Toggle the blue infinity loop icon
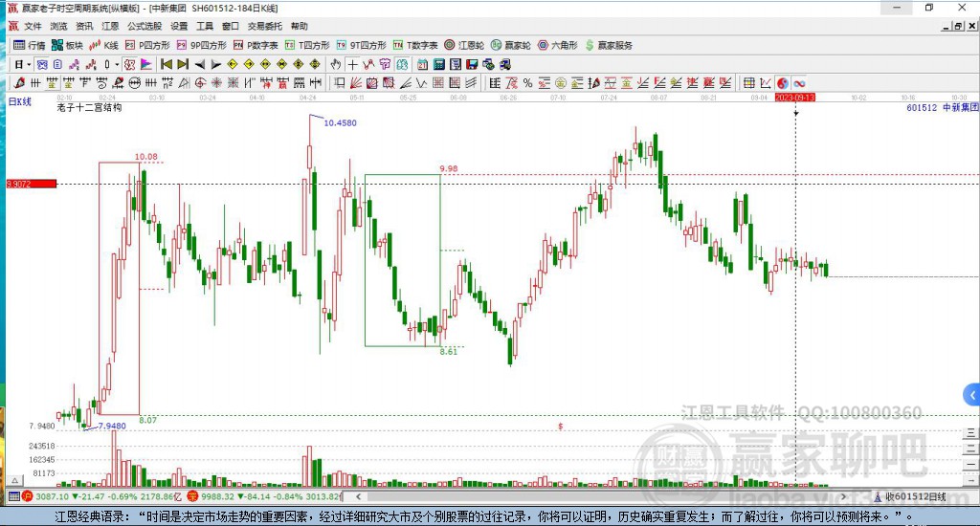 (799, 82)
